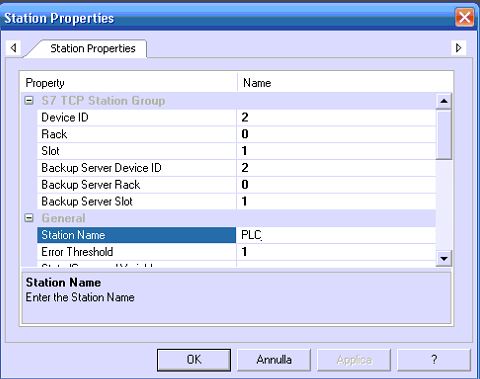The width and height of the screenshot is (480, 379).
Task: Open the help question mark button
Action: 434,360
